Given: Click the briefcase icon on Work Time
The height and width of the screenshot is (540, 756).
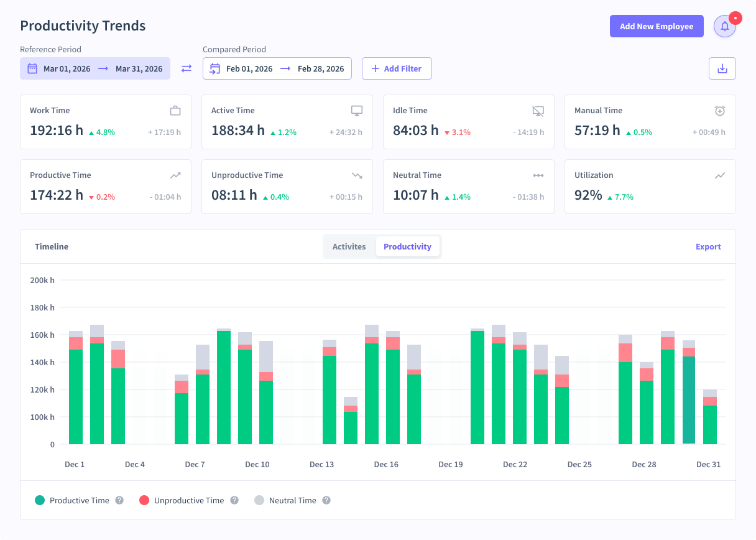Looking at the screenshot, I should (175, 111).
